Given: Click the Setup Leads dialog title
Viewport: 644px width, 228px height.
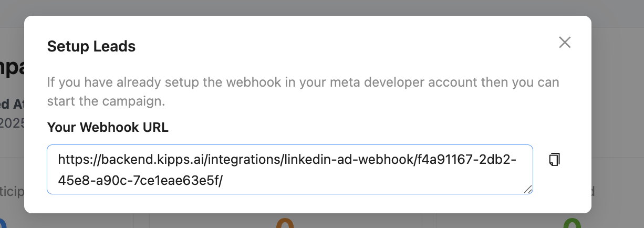Looking at the screenshot, I should (x=91, y=46).
